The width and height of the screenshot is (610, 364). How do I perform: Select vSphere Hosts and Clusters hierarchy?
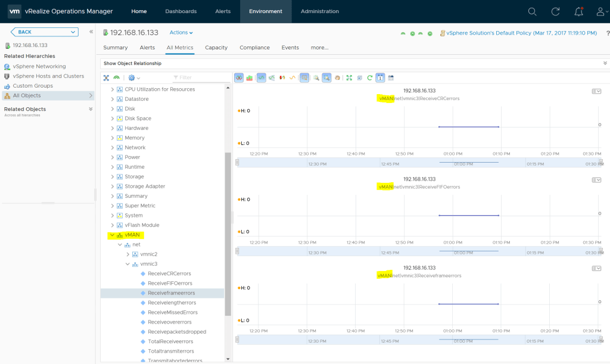point(48,76)
